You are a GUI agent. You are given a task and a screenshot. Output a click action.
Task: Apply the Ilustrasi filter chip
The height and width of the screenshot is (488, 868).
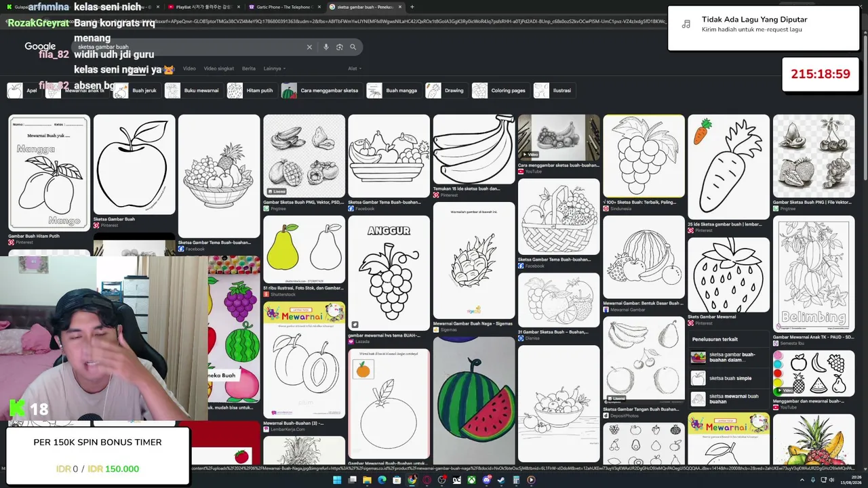point(554,91)
